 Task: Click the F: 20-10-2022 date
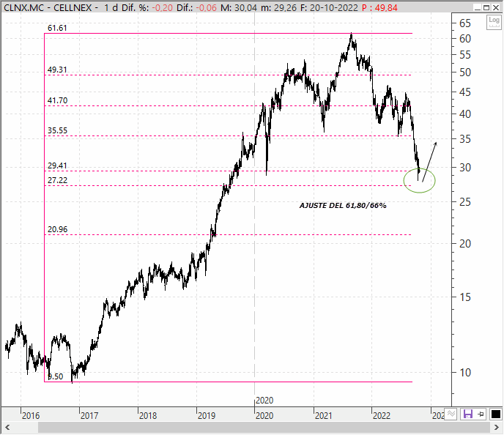coord(329,8)
